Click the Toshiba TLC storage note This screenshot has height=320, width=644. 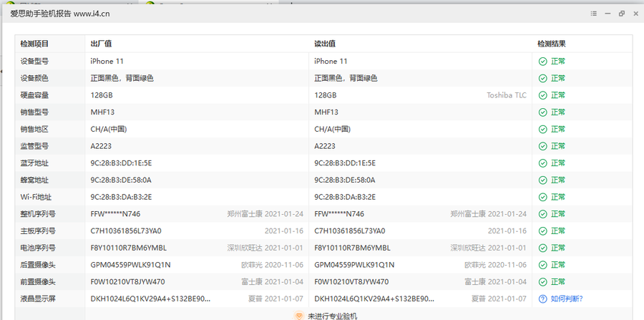click(x=507, y=95)
